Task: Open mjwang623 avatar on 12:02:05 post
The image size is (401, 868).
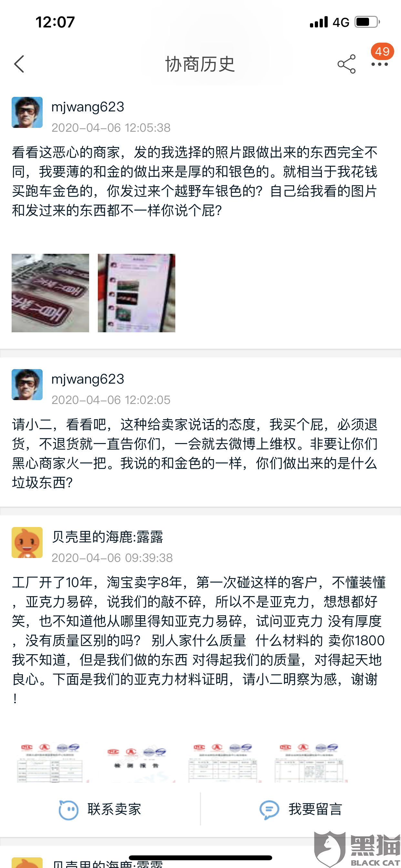Action: (x=27, y=385)
